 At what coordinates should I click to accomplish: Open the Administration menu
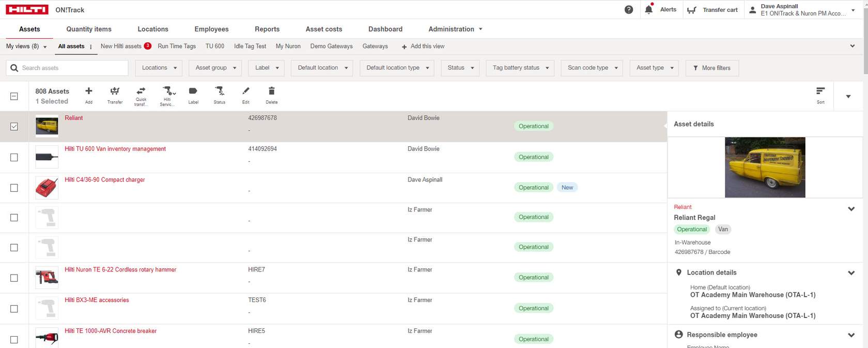coord(455,29)
